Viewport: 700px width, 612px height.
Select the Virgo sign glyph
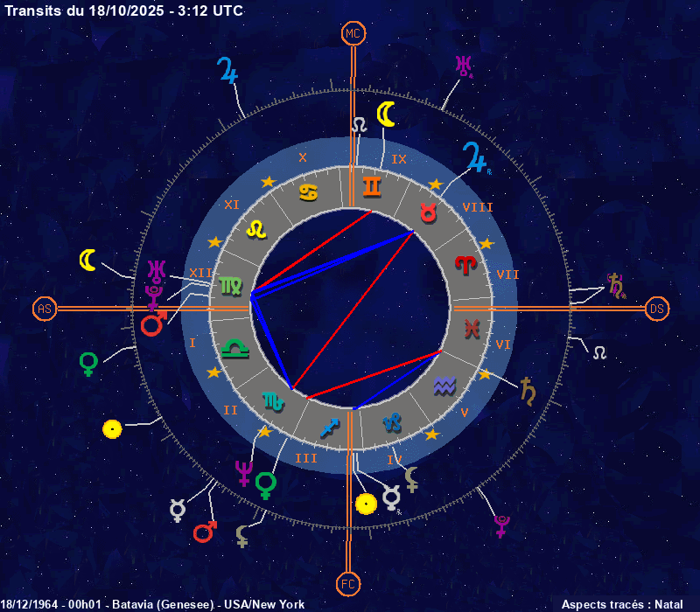[x=233, y=285]
